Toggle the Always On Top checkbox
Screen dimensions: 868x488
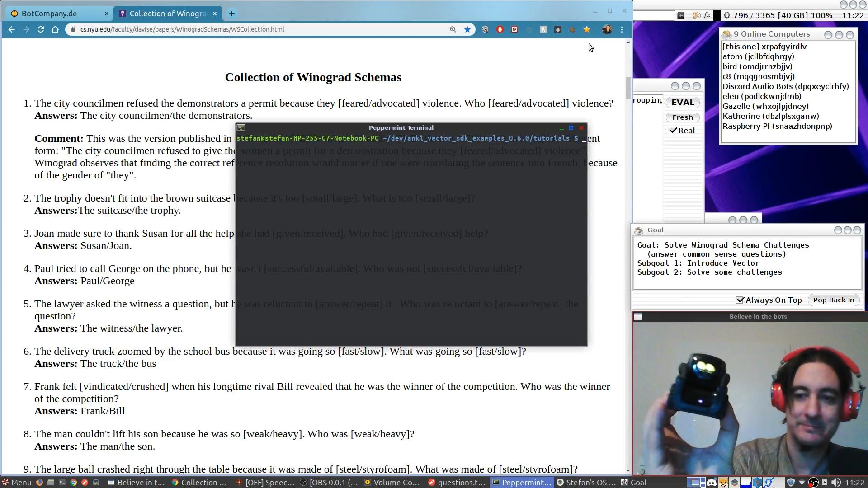click(740, 300)
